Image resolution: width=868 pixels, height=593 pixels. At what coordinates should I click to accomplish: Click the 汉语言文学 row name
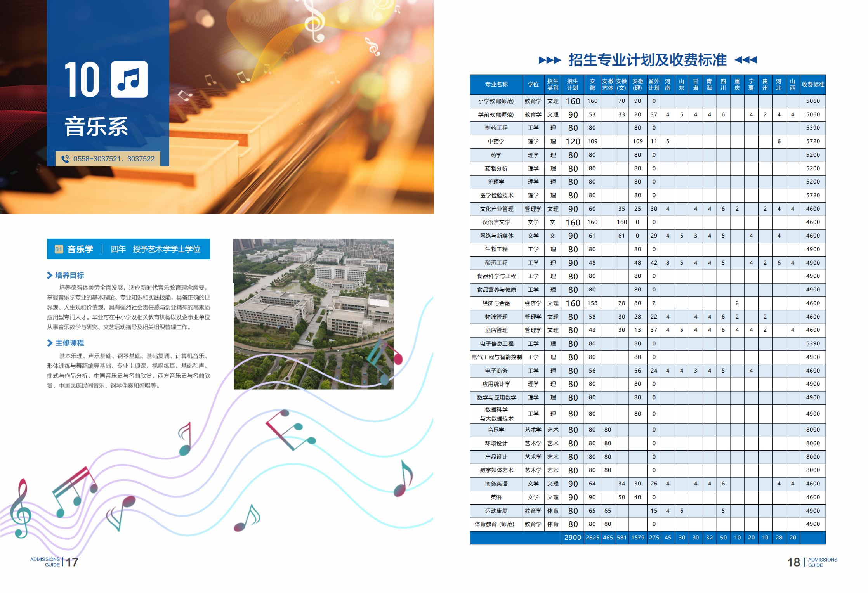[496, 222]
